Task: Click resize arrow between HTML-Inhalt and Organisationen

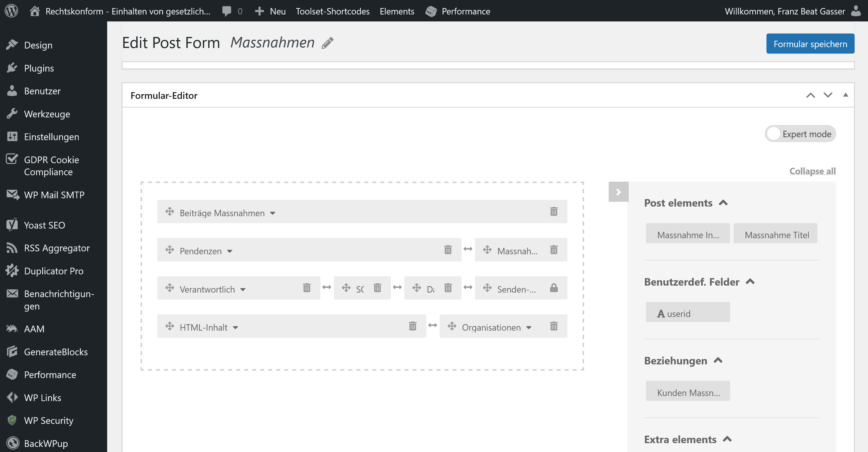Action: (x=432, y=325)
